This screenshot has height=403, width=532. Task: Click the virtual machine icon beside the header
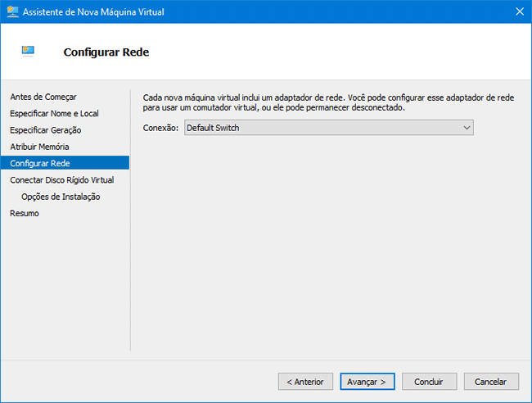pos(29,52)
